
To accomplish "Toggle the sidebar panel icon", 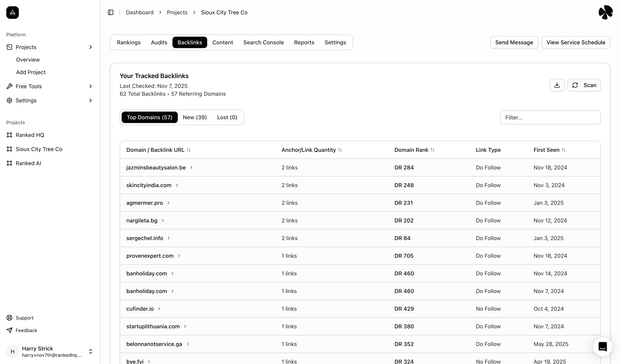I will [111, 12].
